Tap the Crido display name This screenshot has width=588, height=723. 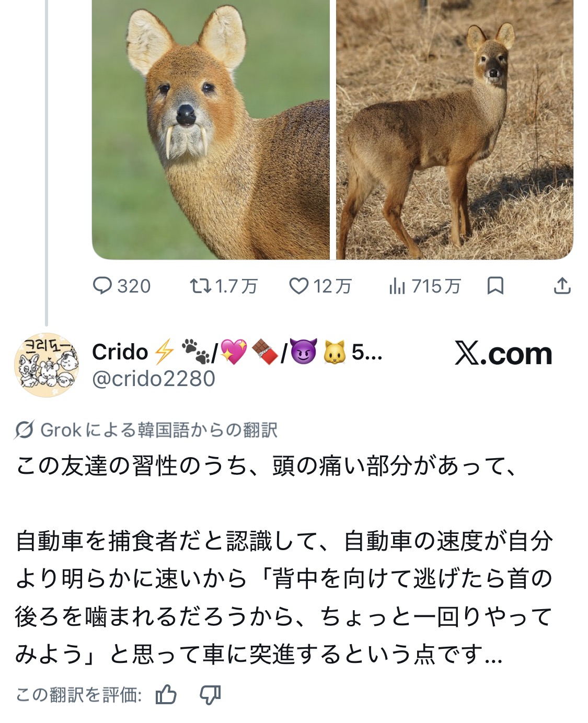point(120,352)
